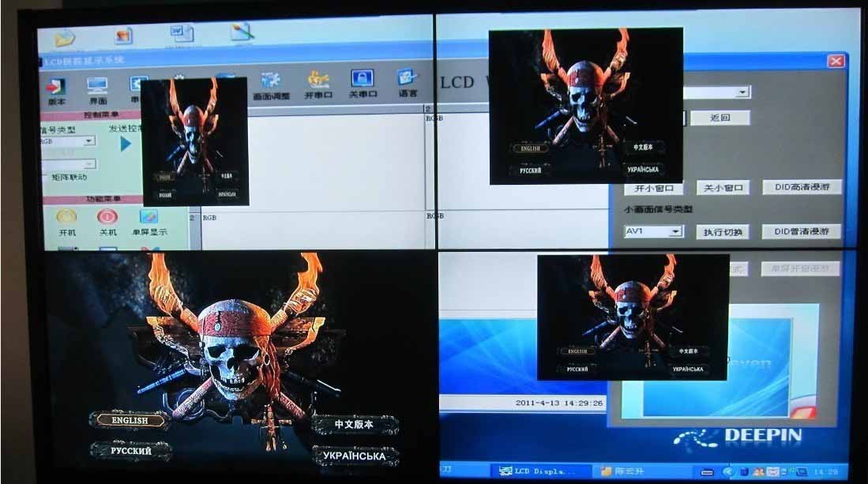Click the 开小窗口 open small window button

653,188
